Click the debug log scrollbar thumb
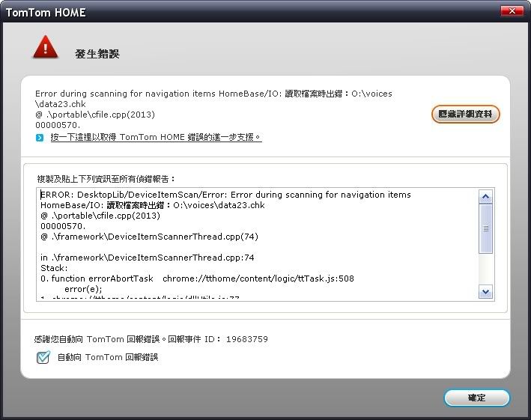This screenshot has width=531, height=420. tap(485, 228)
